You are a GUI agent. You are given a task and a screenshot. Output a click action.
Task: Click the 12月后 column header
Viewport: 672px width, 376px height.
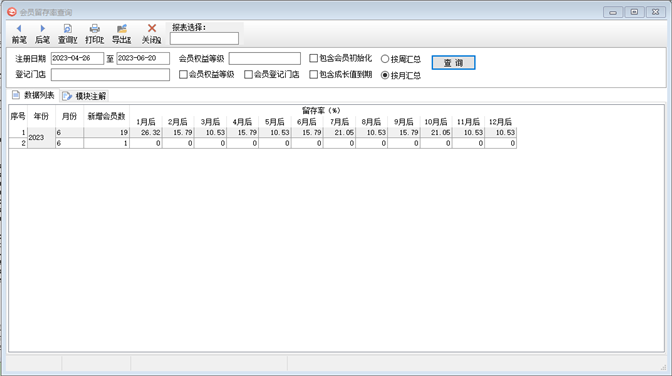click(501, 122)
